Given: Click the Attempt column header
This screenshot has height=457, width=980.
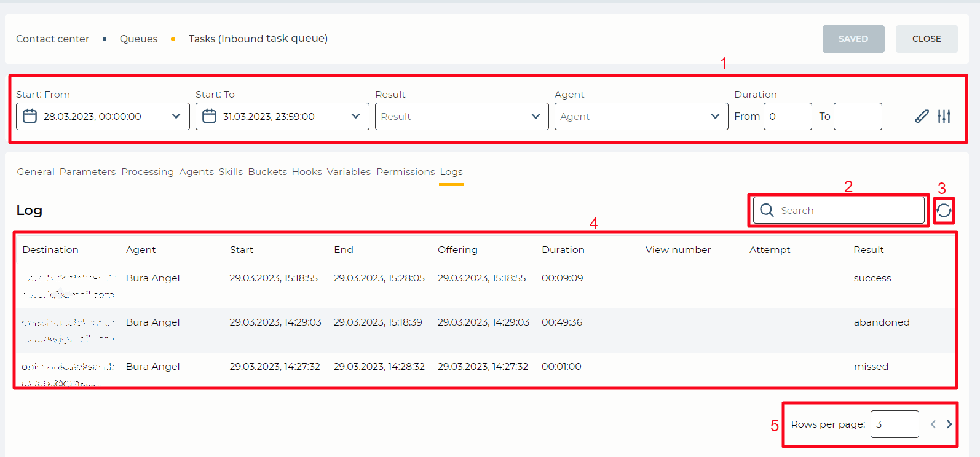Looking at the screenshot, I should (x=770, y=250).
